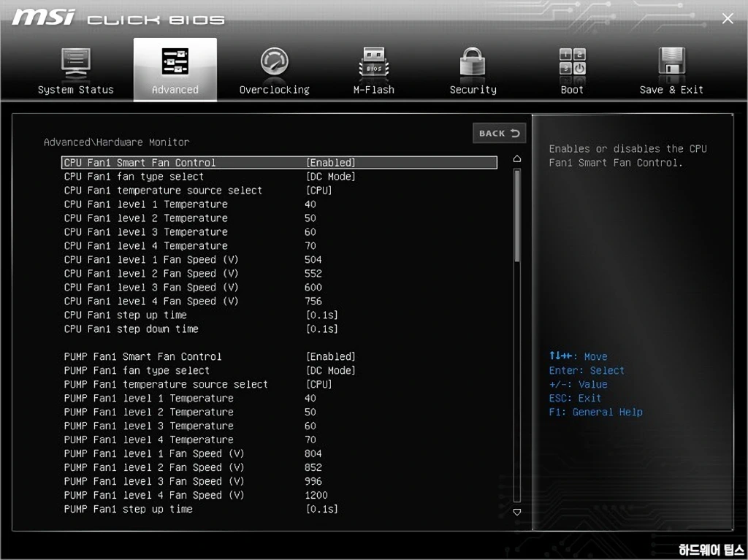748x560 pixels.
Task: Click the scroll up arrow
Action: pos(516,159)
